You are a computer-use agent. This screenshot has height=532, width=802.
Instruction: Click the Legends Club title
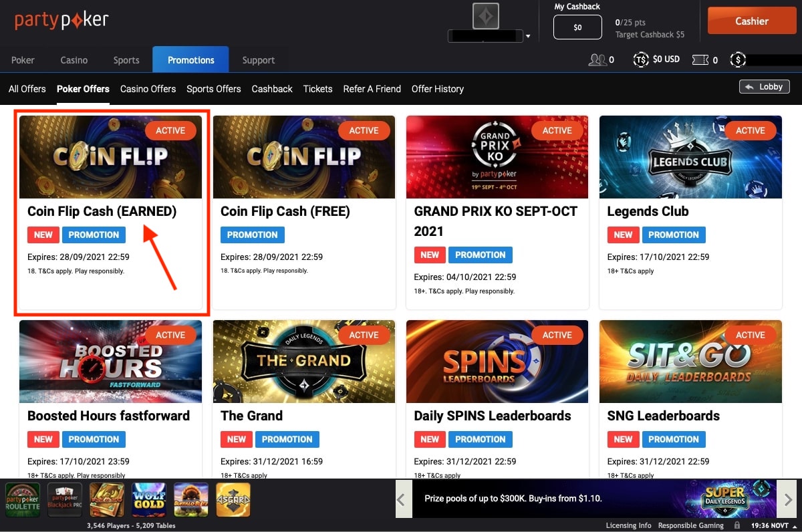click(648, 211)
